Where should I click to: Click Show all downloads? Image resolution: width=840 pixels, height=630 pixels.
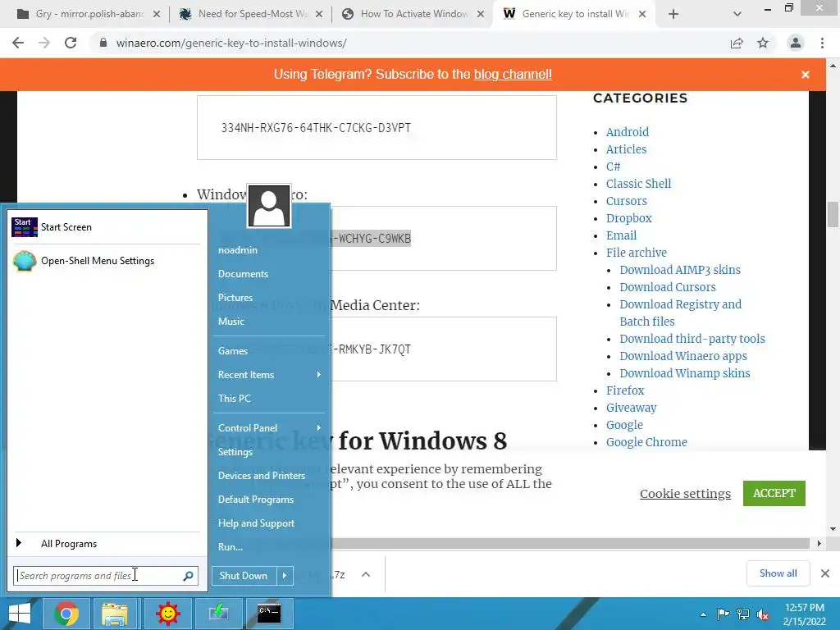click(778, 573)
